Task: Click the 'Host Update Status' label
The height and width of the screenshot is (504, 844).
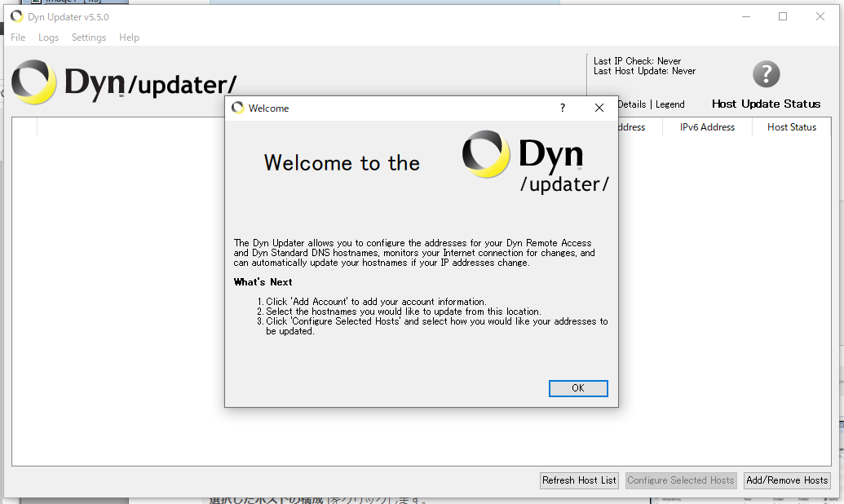Action: (x=766, y=104)
